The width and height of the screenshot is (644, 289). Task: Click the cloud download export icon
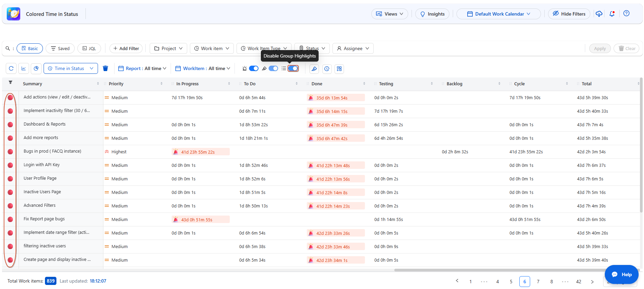599,14
